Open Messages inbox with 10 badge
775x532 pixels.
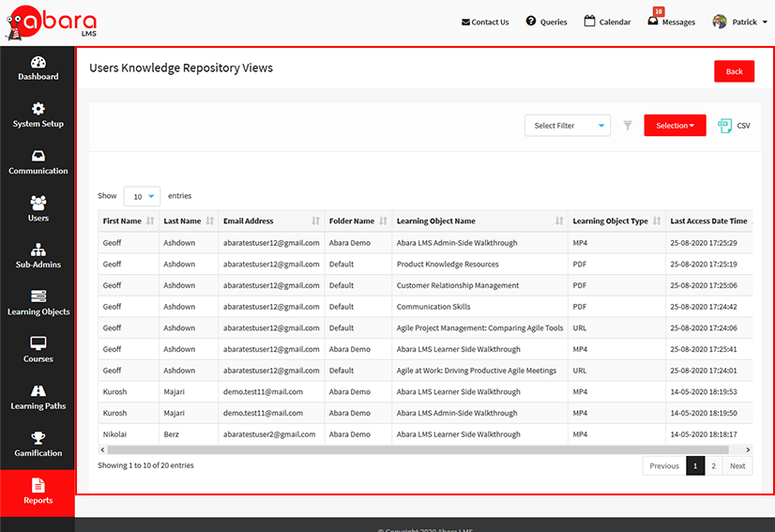click(x=671, y=19)
